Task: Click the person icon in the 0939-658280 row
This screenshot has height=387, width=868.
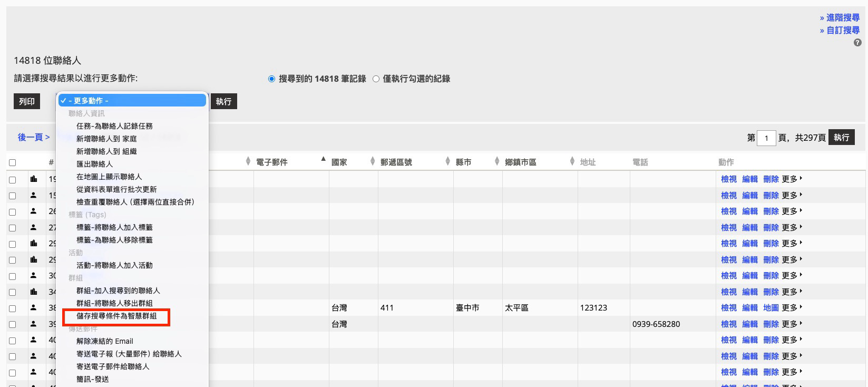Action: tap(34, 324)
